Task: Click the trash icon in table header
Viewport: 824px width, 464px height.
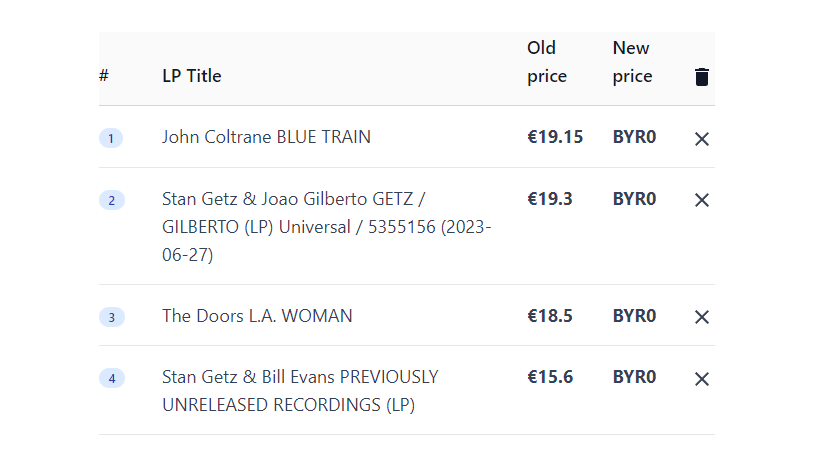Action: (702, 77)
